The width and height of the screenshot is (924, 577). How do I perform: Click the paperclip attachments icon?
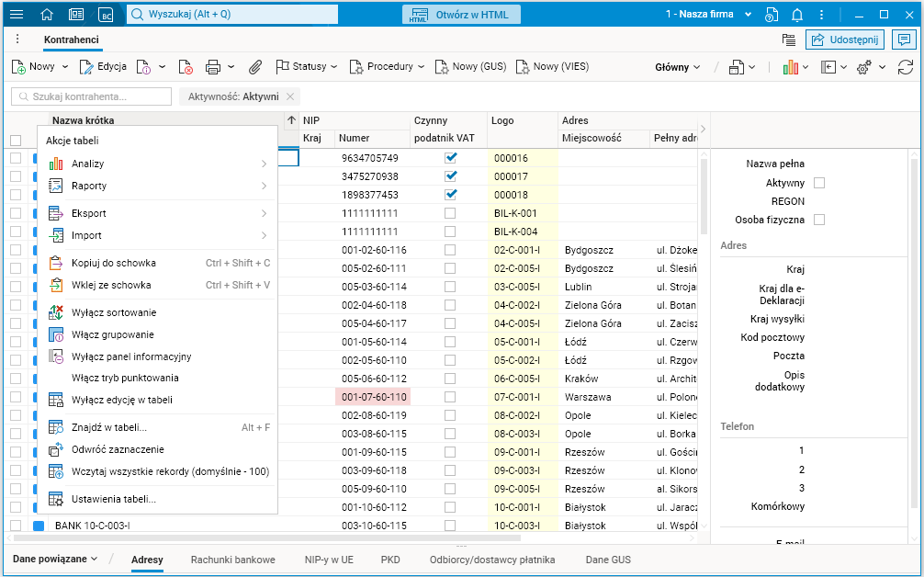256,67
